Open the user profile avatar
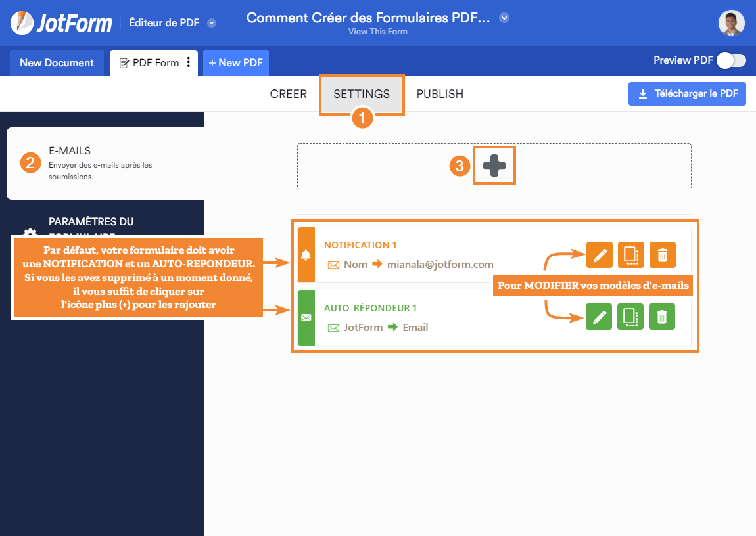 click(731, 22)
